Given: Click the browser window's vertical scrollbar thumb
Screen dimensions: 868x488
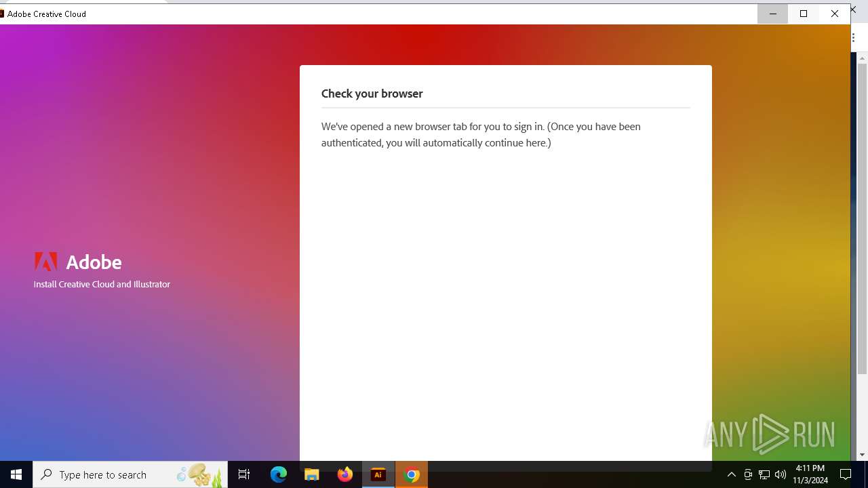Looking at the screenshot, I should tap(863, 220).
